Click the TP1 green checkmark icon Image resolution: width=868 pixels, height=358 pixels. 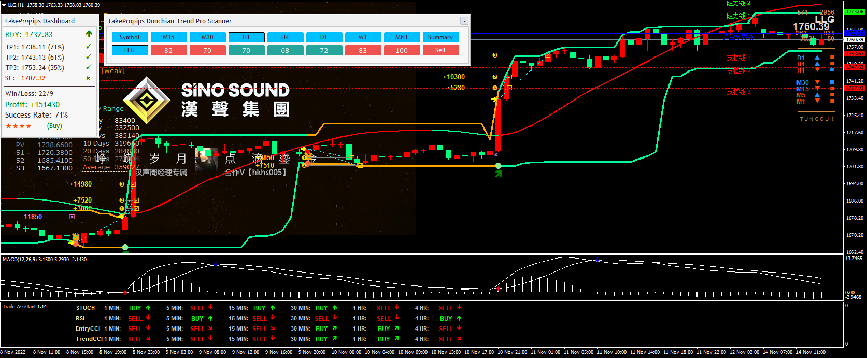point(89,47)
